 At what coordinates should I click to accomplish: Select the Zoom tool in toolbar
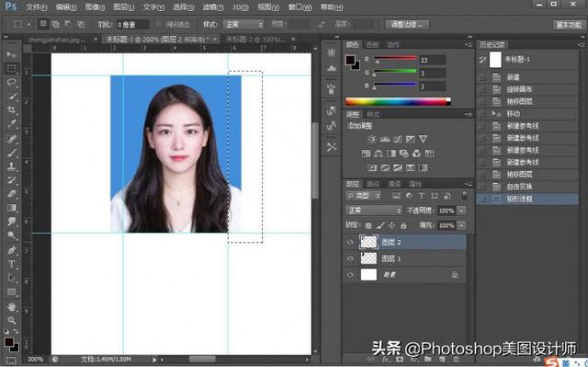click(12, 320)
